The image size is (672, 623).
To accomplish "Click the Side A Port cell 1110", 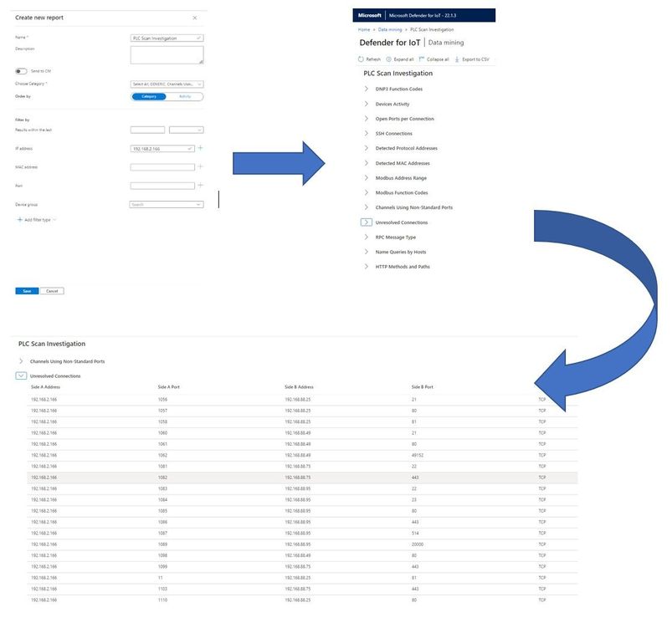I will (162, 600).
